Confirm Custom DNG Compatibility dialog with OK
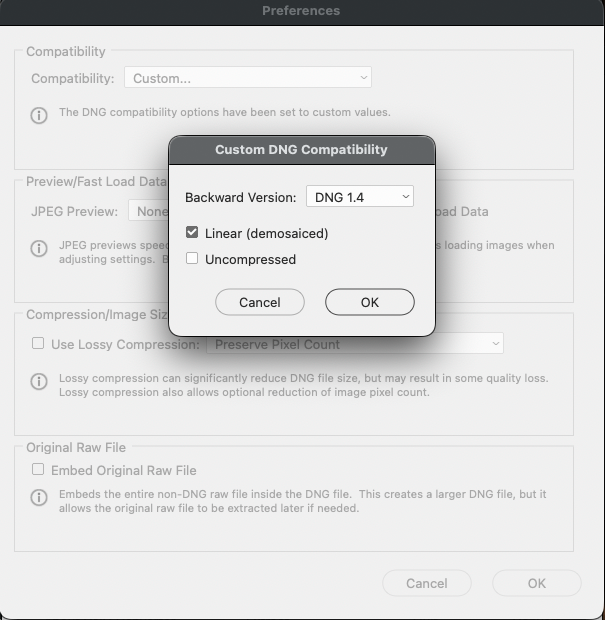 point(369,302)
